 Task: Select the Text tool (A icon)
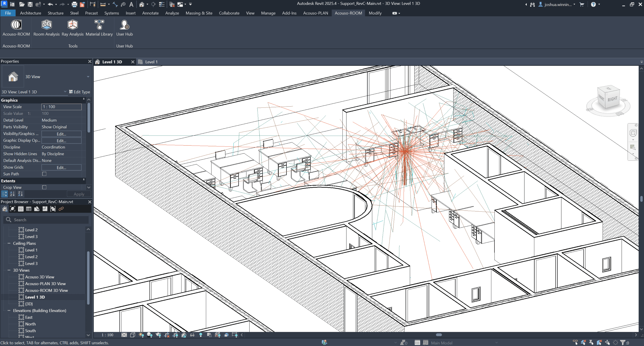tap(131, 4)
